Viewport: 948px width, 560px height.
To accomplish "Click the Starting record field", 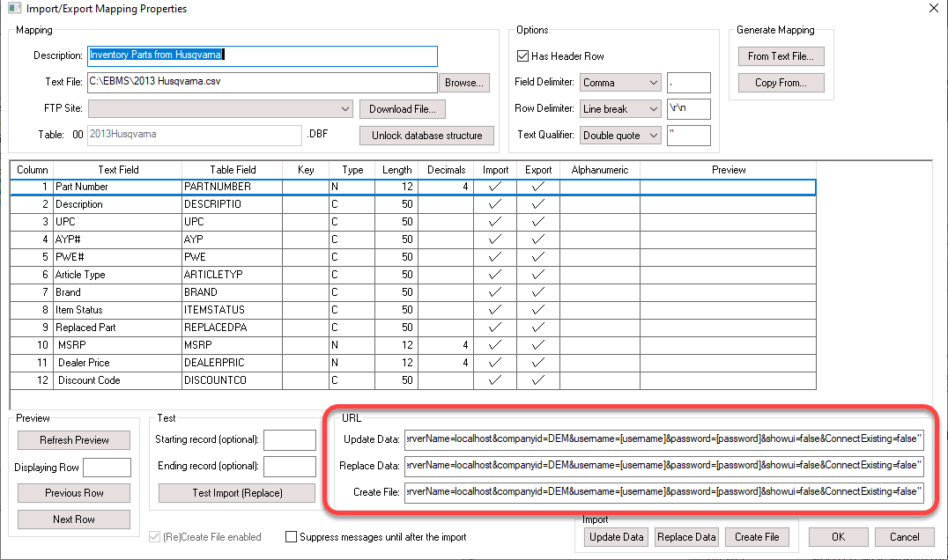I will coord(290,439).
